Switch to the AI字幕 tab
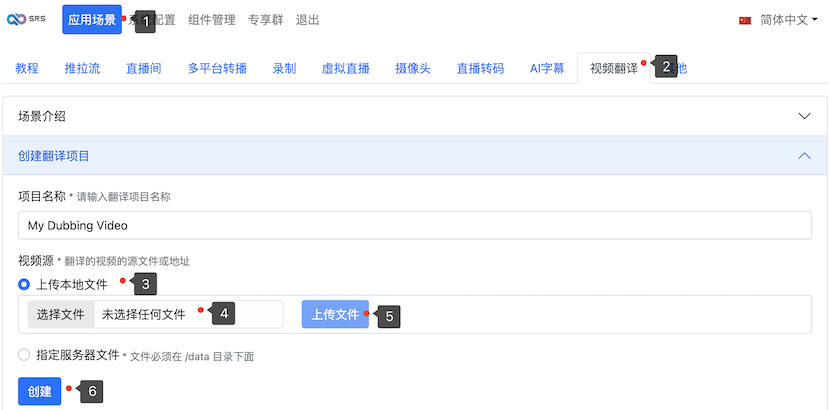The width and height of the screenshot is (830, 410). tap(547, 69)
